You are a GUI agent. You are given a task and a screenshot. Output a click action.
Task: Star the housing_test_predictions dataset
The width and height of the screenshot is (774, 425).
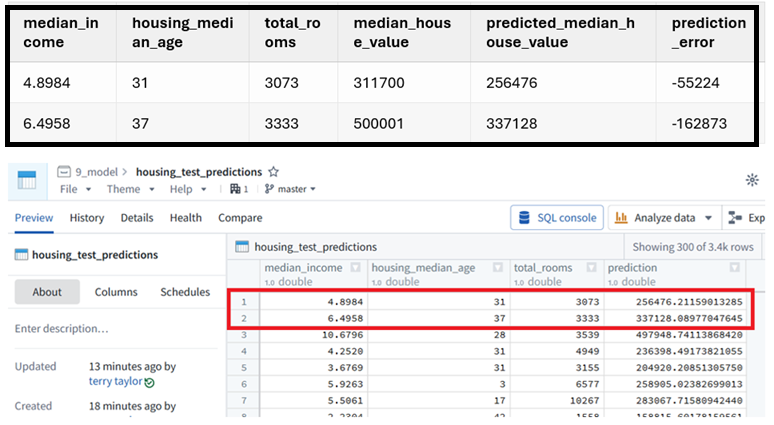(273, 172)
